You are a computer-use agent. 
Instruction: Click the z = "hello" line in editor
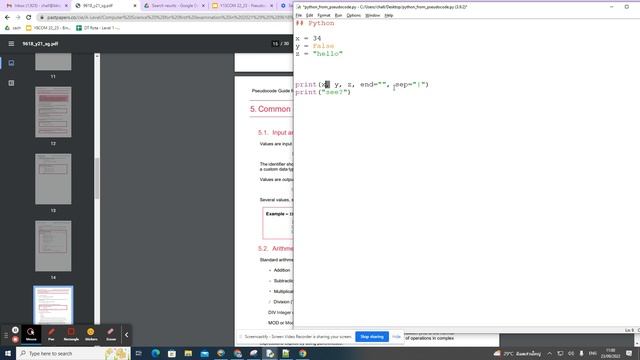[x=319, y=53]
